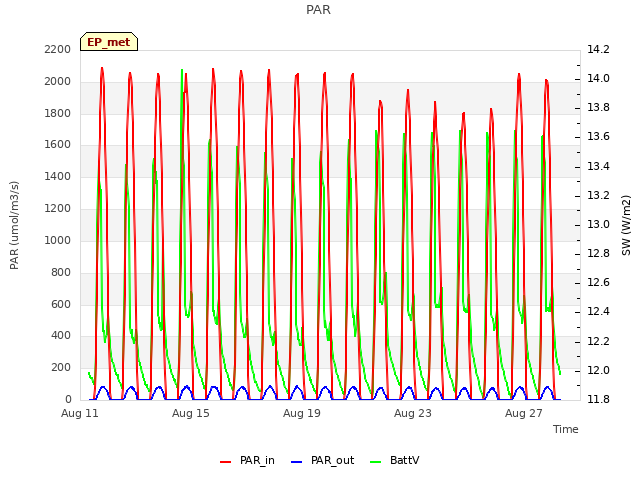The width and height of the screenshot is (640, 480).
Task: Click the 1000 left axis tick
Action: [58, 240]
